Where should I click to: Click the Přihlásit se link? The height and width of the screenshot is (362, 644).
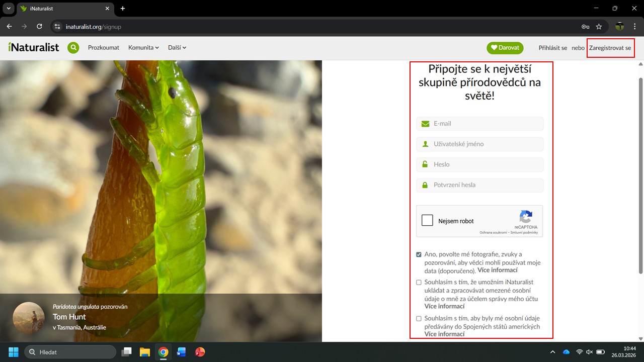(552, 48)
